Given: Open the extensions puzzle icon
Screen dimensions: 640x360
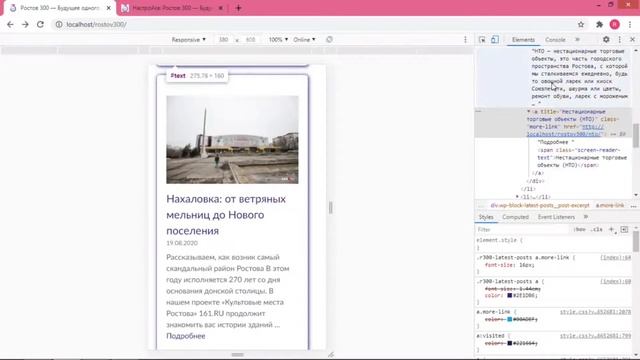Looking at the screenshot, I should (599, 24).
